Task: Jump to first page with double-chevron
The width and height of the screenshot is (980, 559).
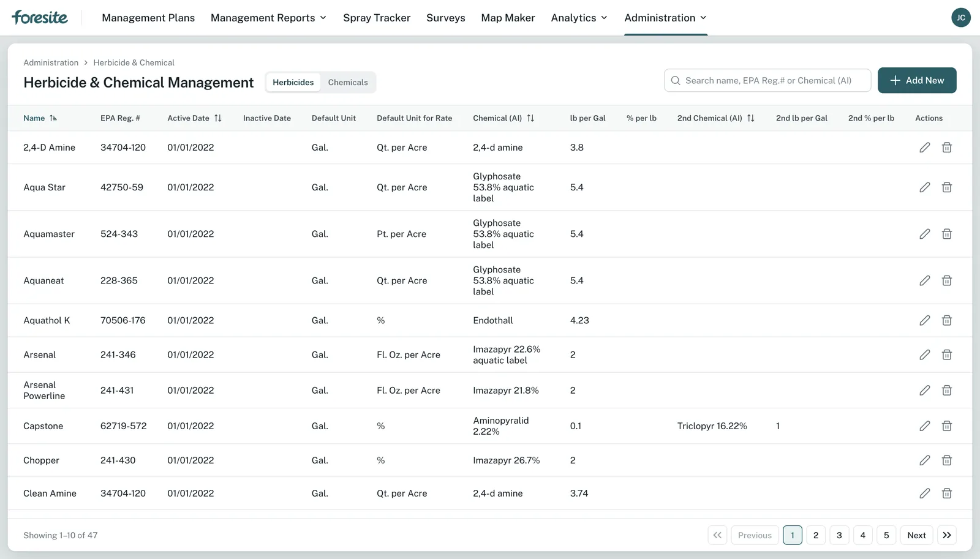Action: [717, 535]
